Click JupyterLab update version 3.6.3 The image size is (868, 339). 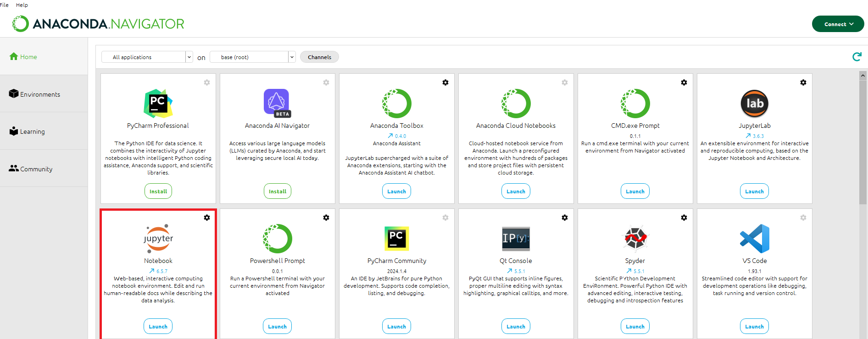pos(755,136)
